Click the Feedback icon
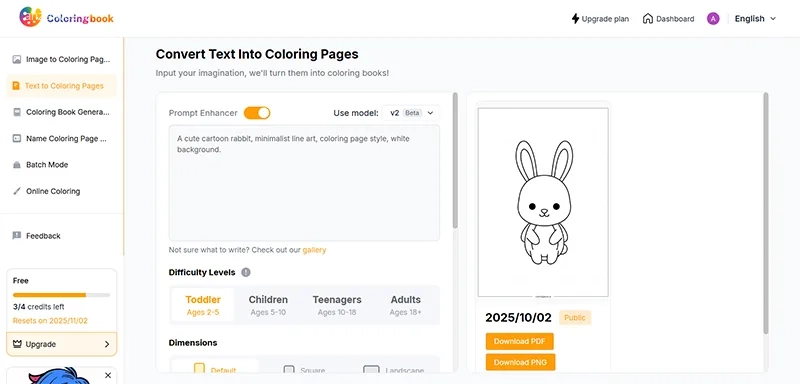 point(17,236)
